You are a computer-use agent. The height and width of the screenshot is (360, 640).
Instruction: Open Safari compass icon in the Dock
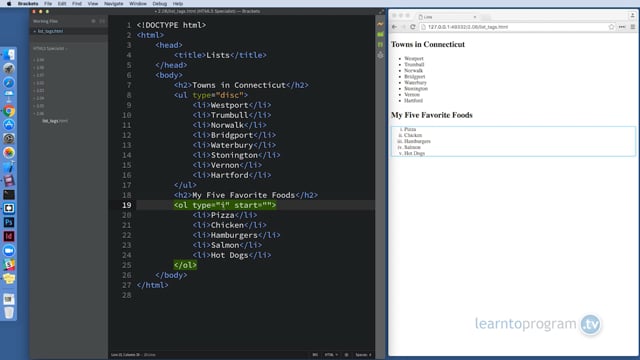9,82
